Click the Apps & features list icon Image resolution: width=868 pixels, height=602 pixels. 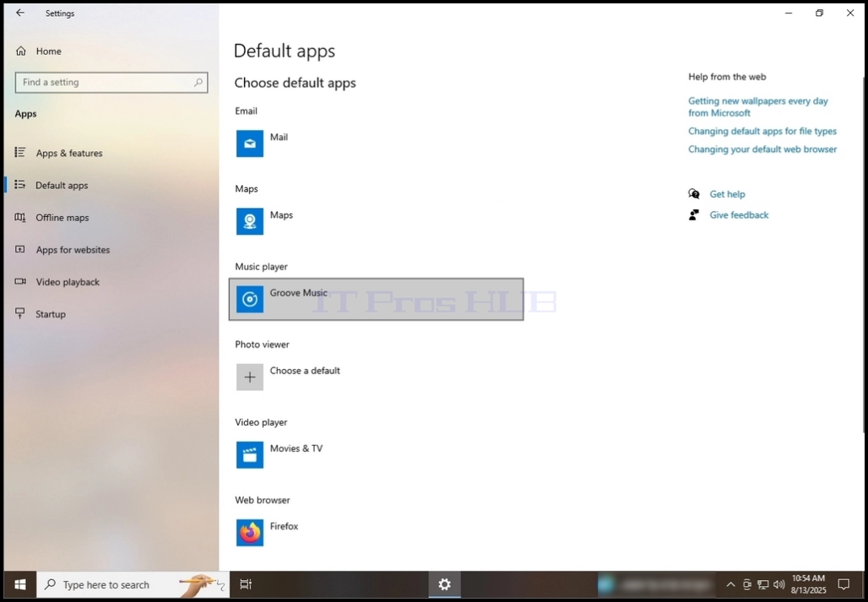pos(20,152)
